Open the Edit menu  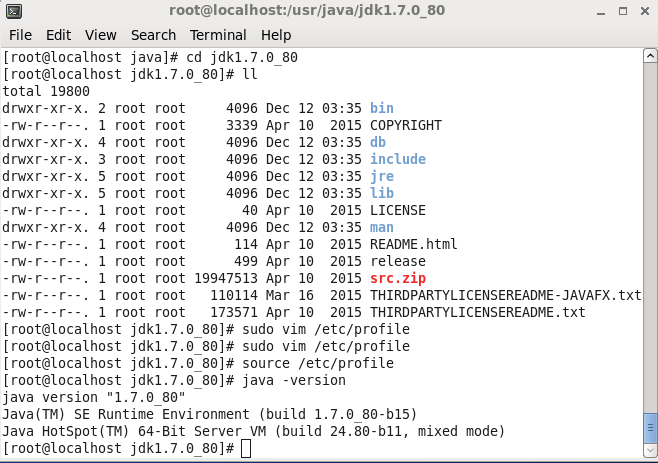point(58,35)
